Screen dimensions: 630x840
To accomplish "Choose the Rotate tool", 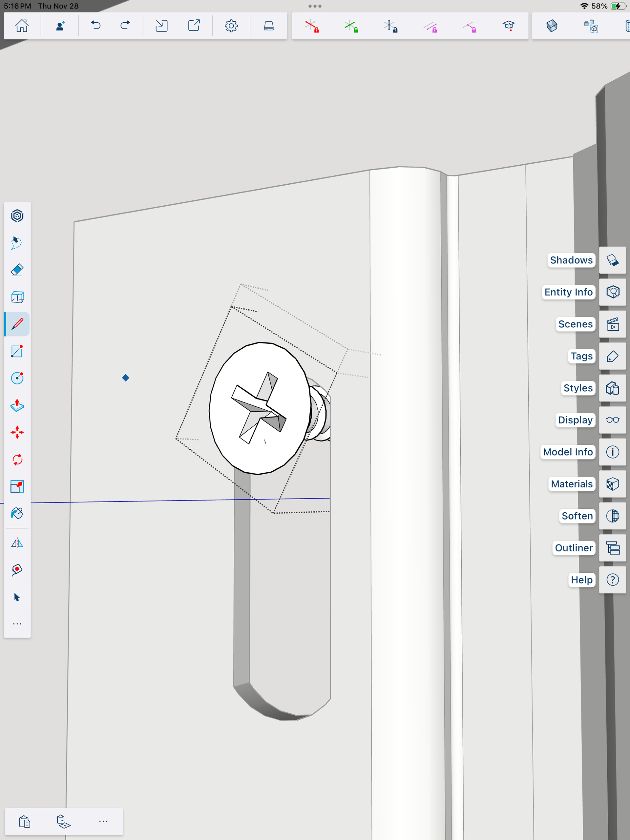I will click(x=17, y=460).
